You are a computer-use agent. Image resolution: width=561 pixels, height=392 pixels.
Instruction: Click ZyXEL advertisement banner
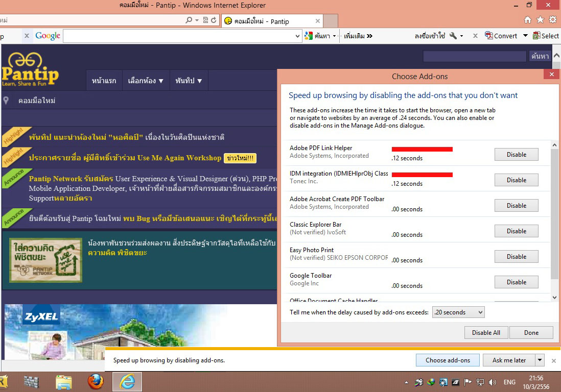(141, 332)
